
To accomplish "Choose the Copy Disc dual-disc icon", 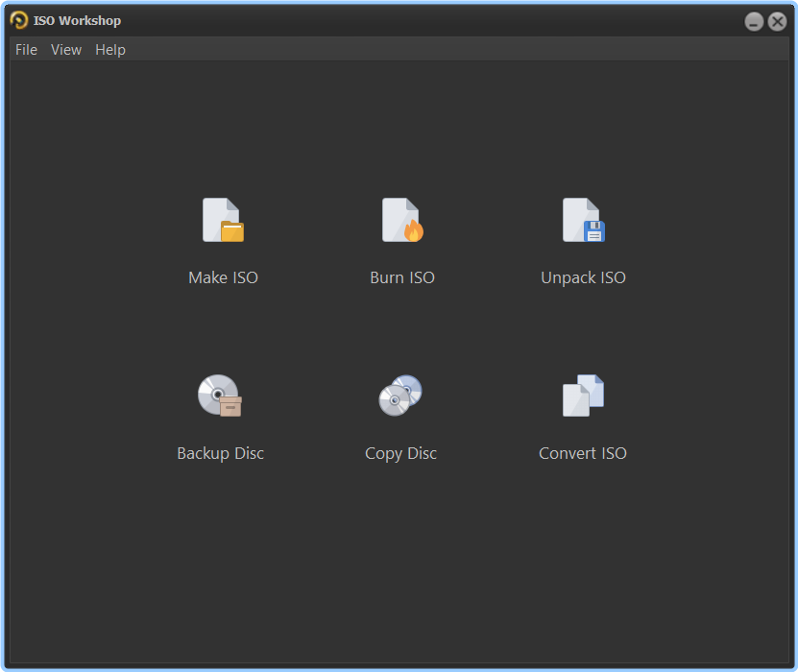I will click(x=400, y=396).
